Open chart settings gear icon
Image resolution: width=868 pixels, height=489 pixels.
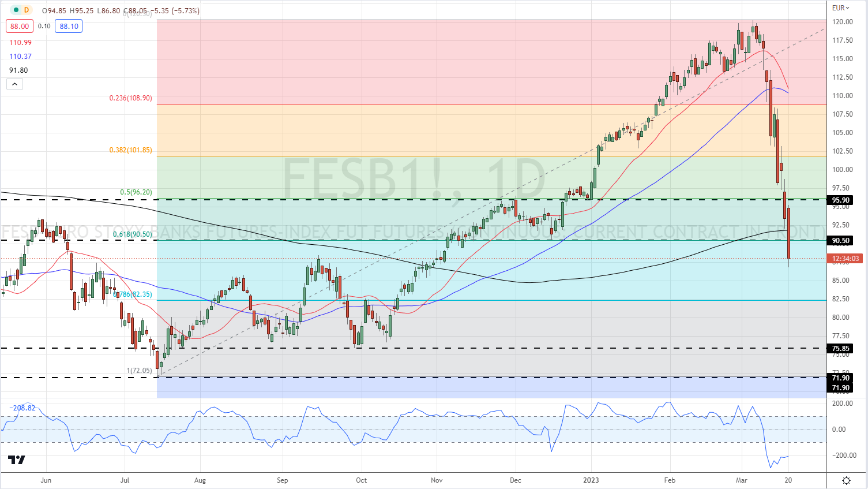coord(846,480)
